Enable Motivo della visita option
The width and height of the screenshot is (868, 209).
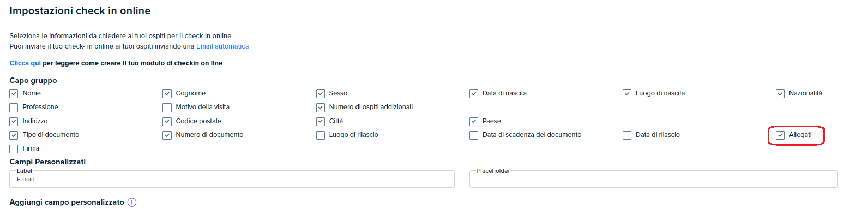pos(167,108)
